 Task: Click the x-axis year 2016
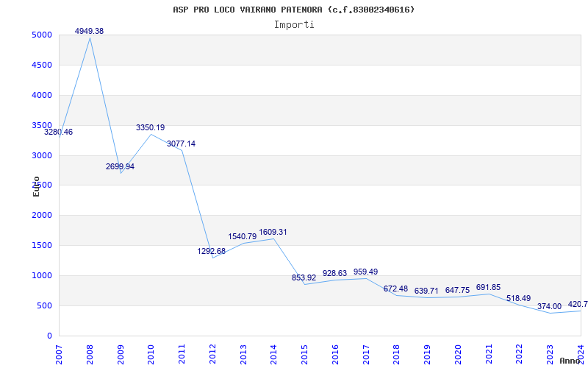[x=336, y=355]
